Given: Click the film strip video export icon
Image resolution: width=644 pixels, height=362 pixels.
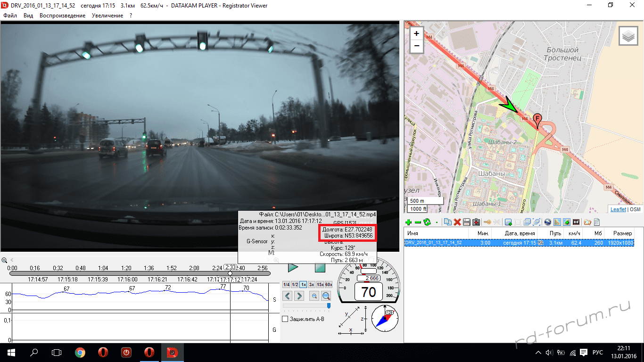Looking at the screenshot, I should pos(576,222).
